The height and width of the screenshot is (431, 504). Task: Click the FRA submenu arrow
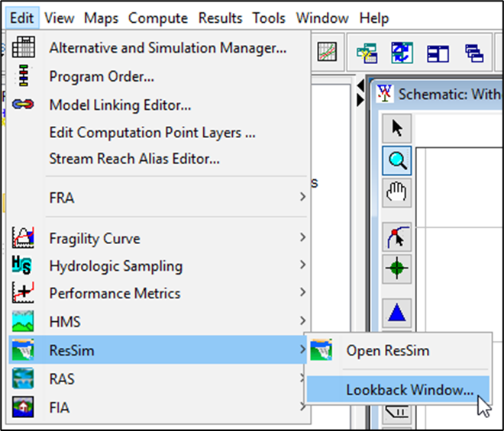click(302, 197)
